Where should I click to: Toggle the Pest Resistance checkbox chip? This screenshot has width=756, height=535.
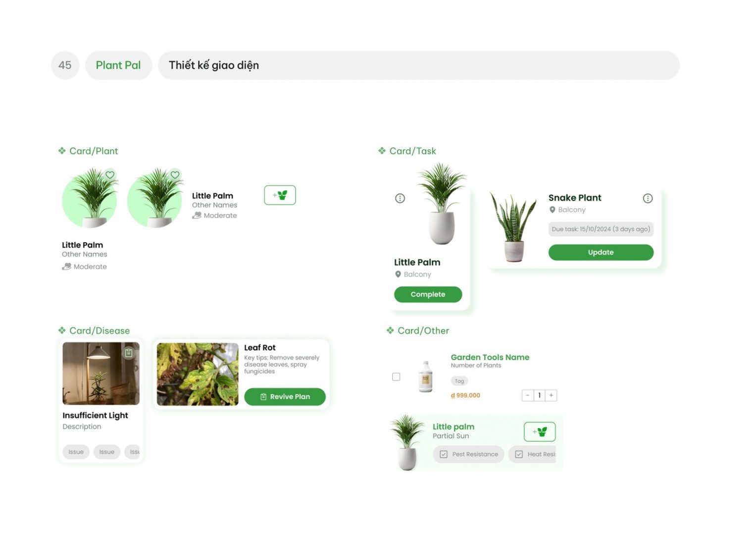[468, 454]
